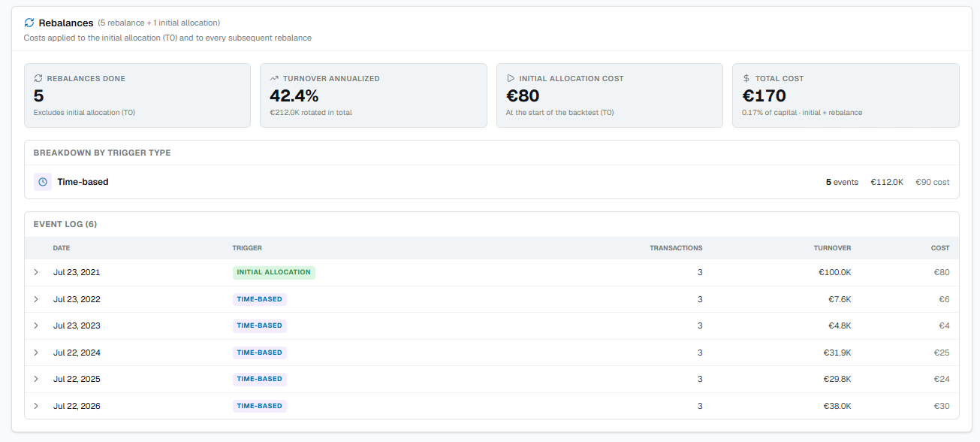Click the Initial Allocation Cost play icon
The image size is (980, 442).
[510, 78]
